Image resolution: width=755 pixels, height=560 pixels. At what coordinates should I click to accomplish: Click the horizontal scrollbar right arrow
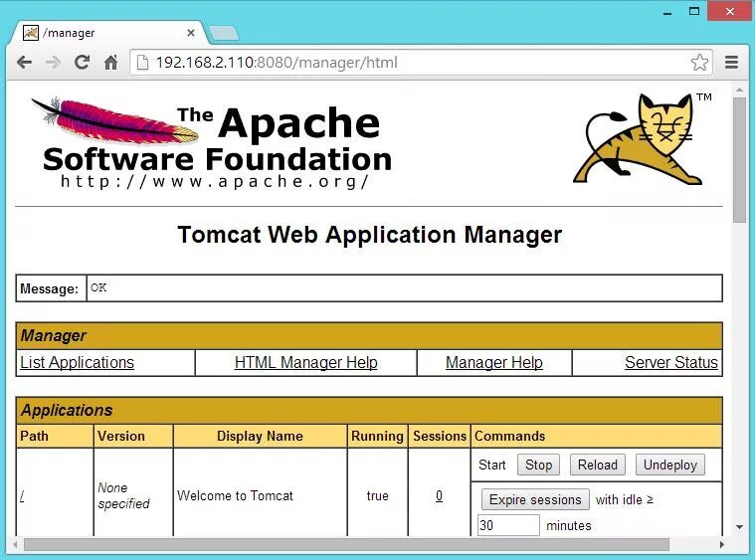tap(722, 545)
